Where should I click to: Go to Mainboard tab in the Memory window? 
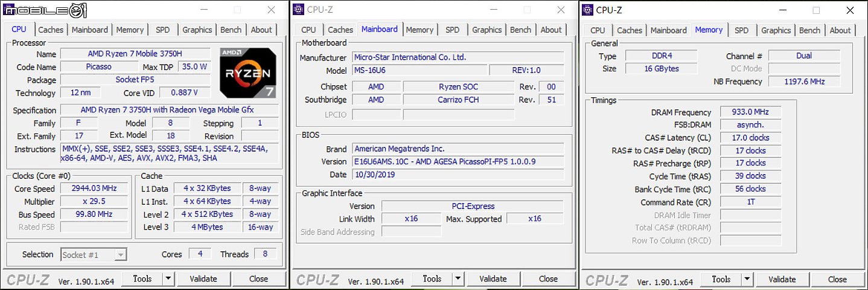[669, 30]
